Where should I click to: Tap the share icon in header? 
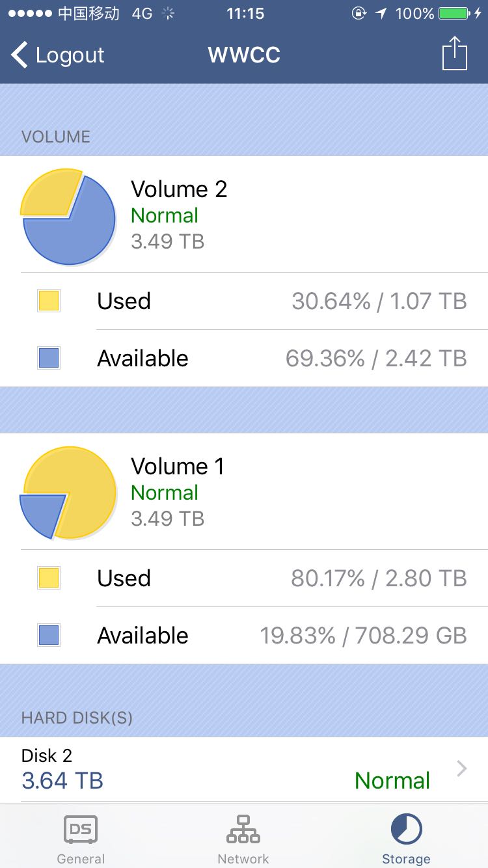(455, 54)
